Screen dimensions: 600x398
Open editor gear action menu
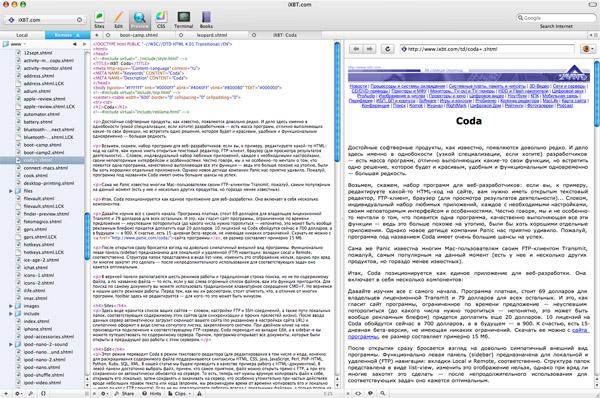[104, 393]
